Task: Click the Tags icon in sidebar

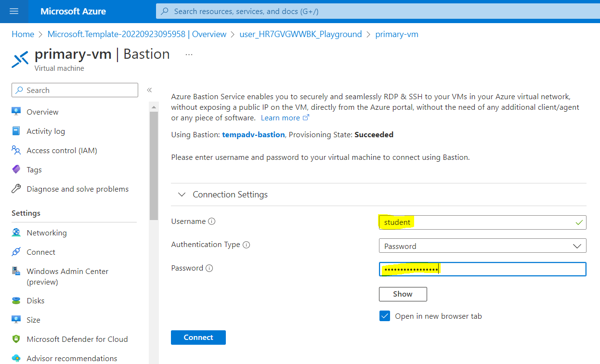Action: click(x=16, y=170)
